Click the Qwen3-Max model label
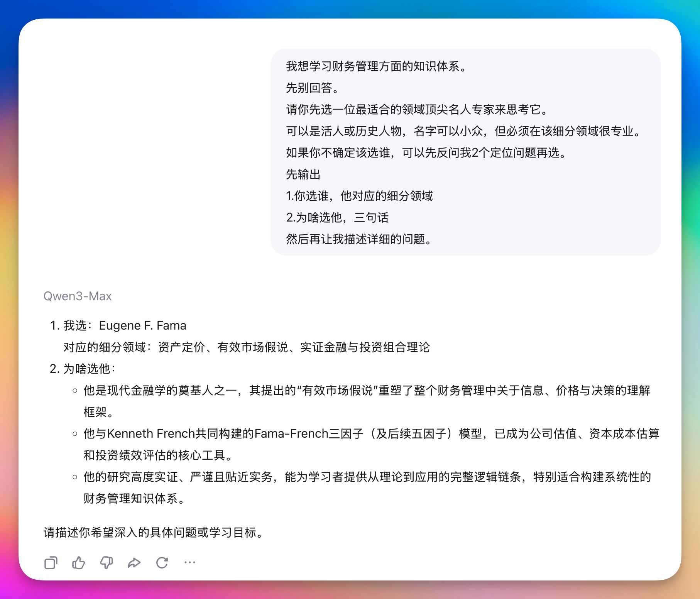The width and height of the screenshot is (700, 599). (77, 296)
